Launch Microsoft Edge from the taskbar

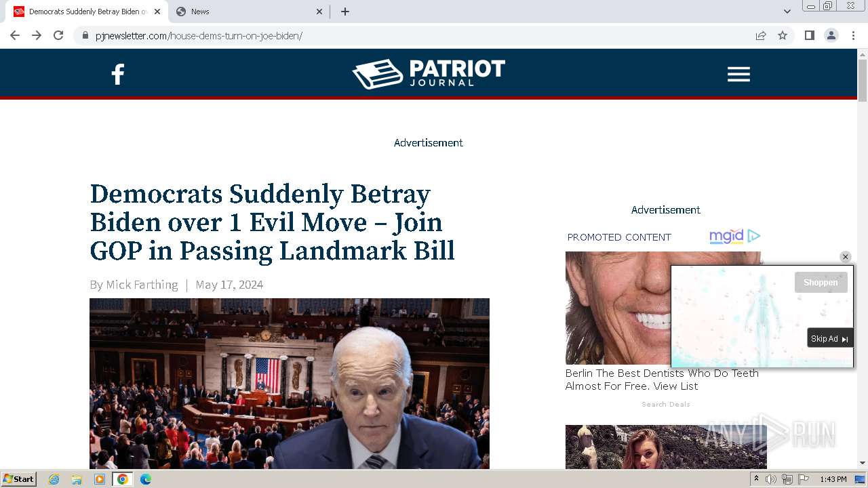coord(146,479)
